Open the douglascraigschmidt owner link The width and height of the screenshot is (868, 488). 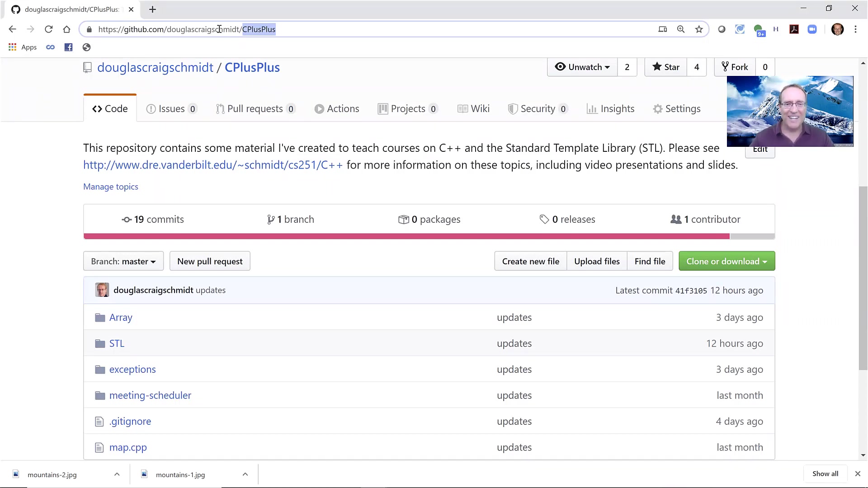[155, 68]
